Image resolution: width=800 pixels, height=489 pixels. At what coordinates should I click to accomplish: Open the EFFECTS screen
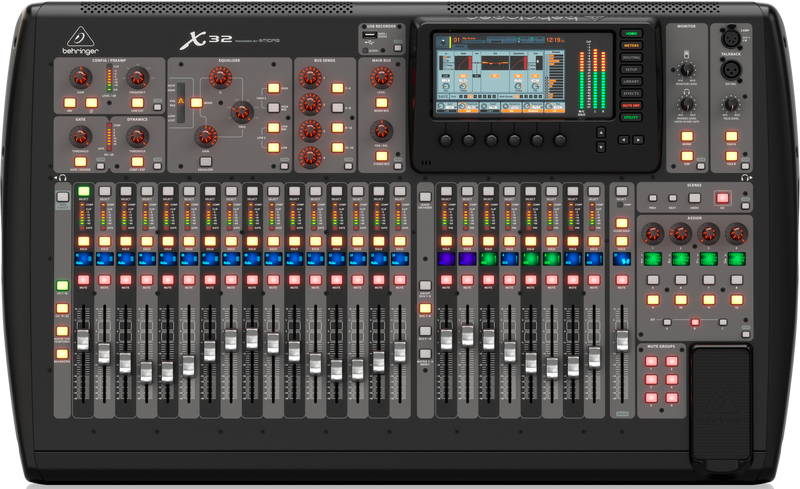click(x=631, y=93)
